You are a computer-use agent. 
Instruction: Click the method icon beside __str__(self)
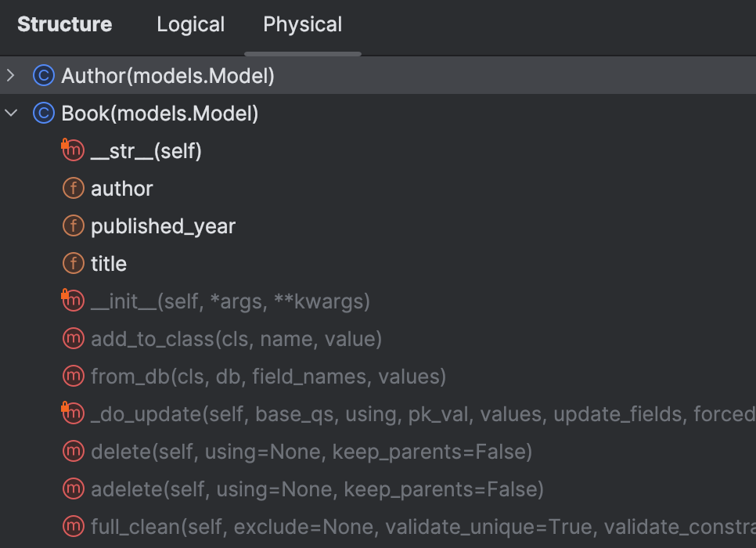(x=73, y=150)
